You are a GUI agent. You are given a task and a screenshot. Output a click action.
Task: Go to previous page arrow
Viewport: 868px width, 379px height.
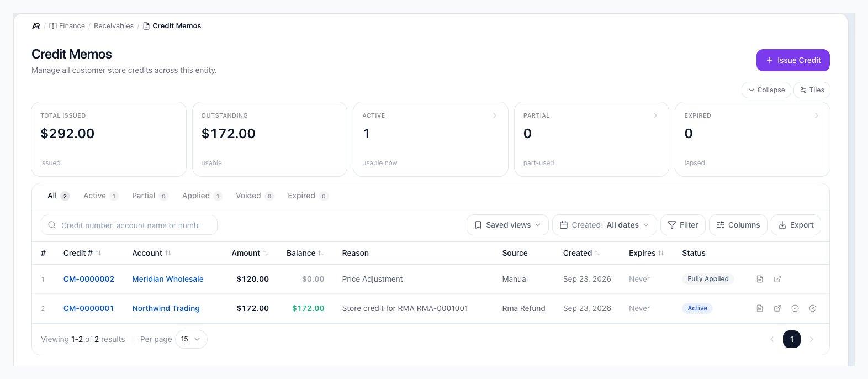pos(772,339)
